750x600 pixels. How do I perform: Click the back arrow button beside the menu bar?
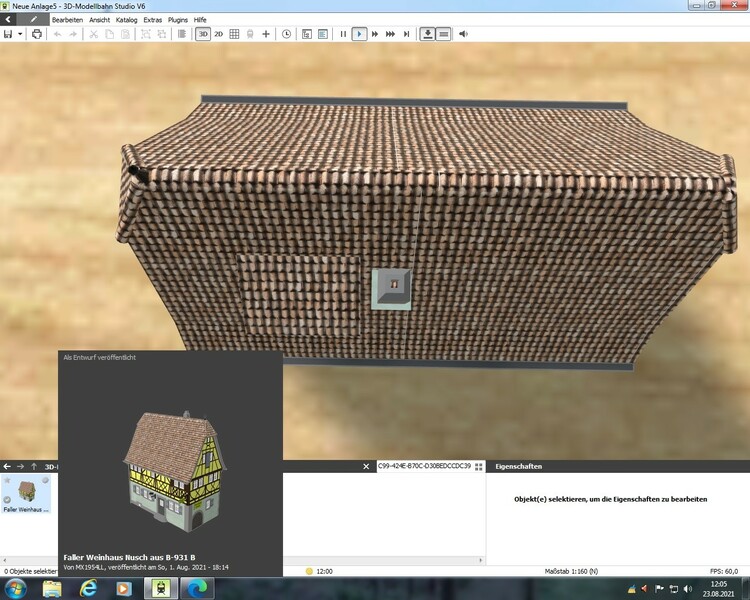[x=8, y=20]
